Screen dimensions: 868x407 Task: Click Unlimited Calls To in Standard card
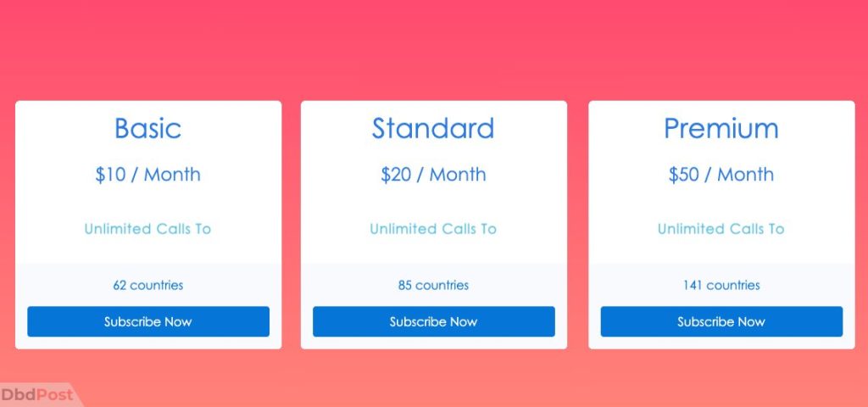tap(433, 229)
